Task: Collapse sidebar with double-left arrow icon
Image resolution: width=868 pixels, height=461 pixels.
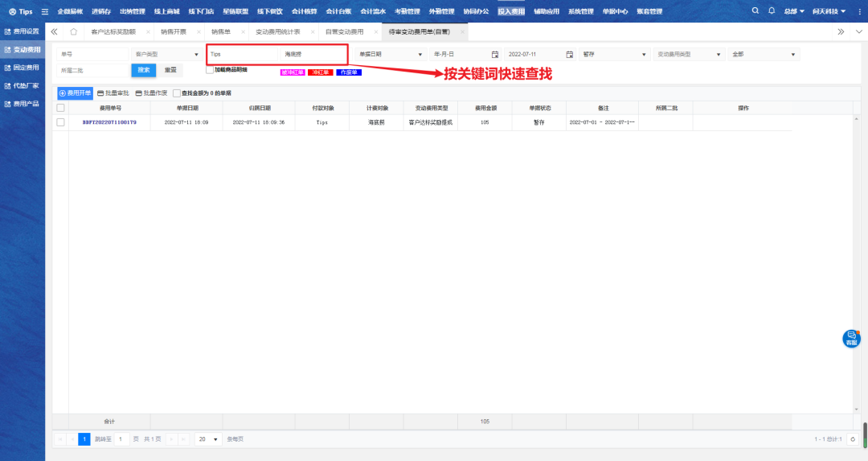Action: tap(54, 31)
